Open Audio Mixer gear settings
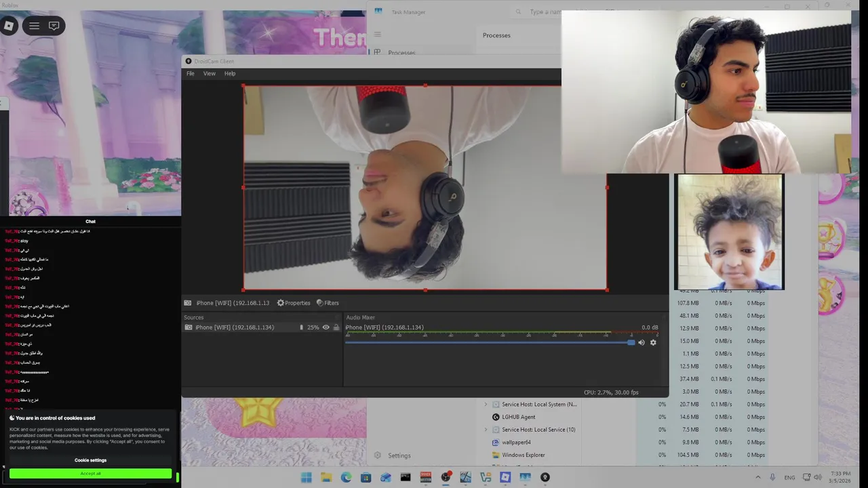This screenshot has height=488, width=868. pyautogui.click(x=653, y=342)
